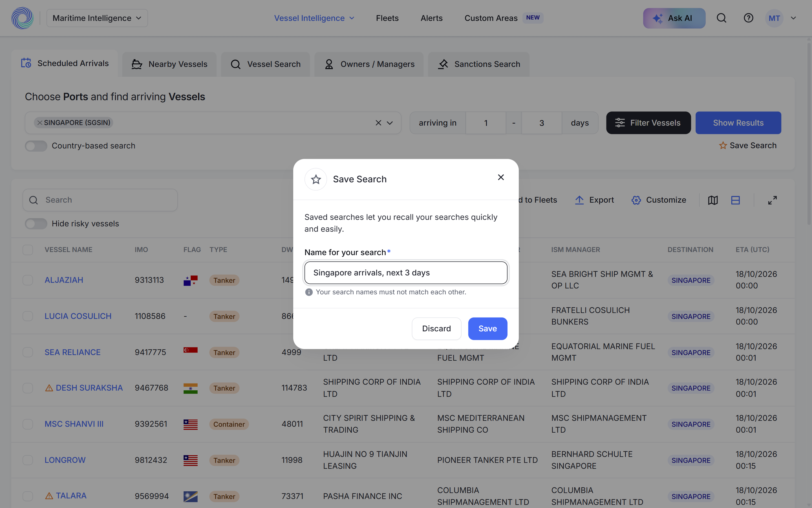
Task: Click the Export upload button
Action: tap(594, 200)
